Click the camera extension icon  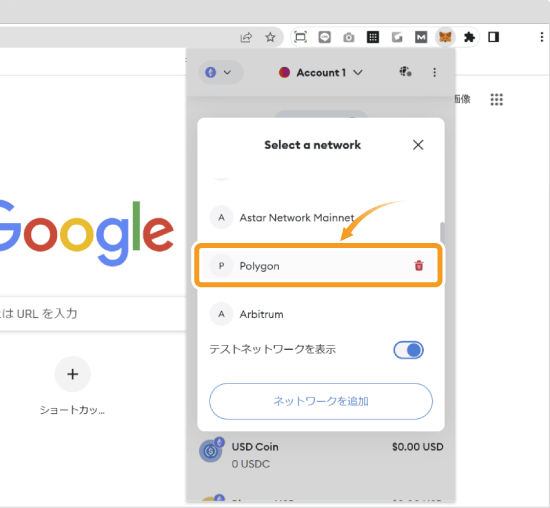click(349, 37)
